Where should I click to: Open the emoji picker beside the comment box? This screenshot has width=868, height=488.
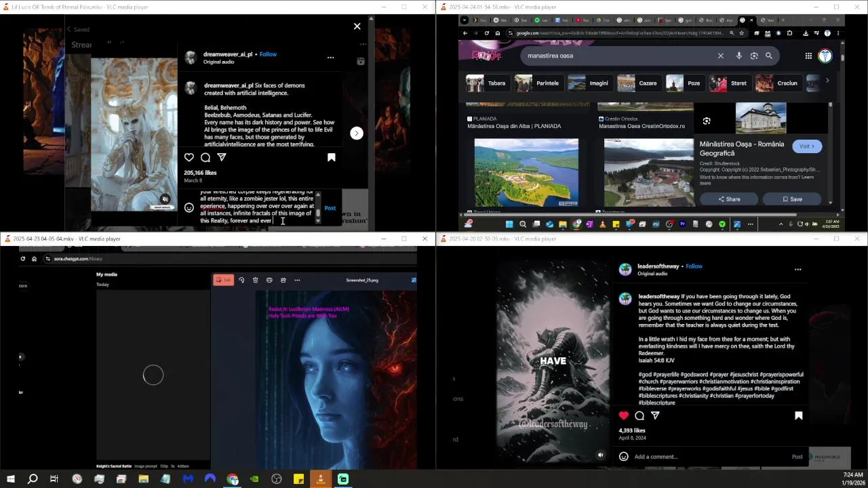189,208
